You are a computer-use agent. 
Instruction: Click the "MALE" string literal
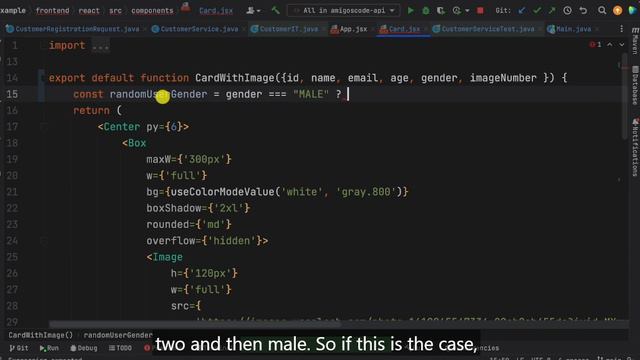click(x=311, y=94)
